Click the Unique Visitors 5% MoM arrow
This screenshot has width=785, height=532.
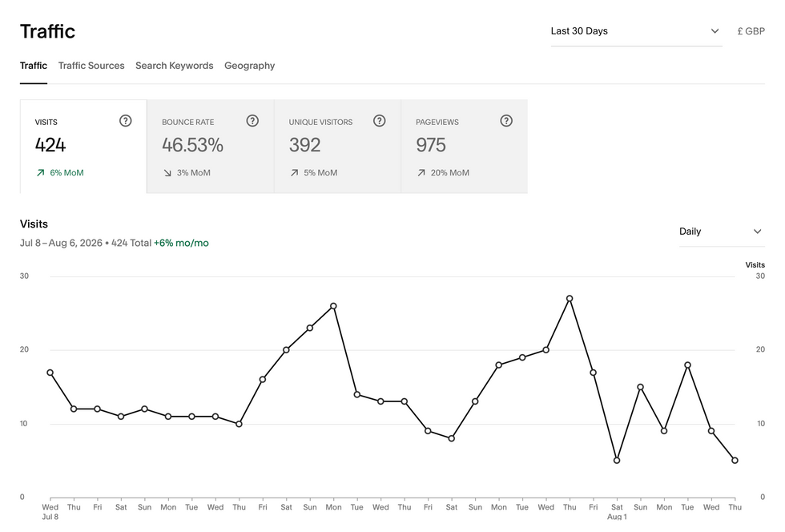[295, 173]
